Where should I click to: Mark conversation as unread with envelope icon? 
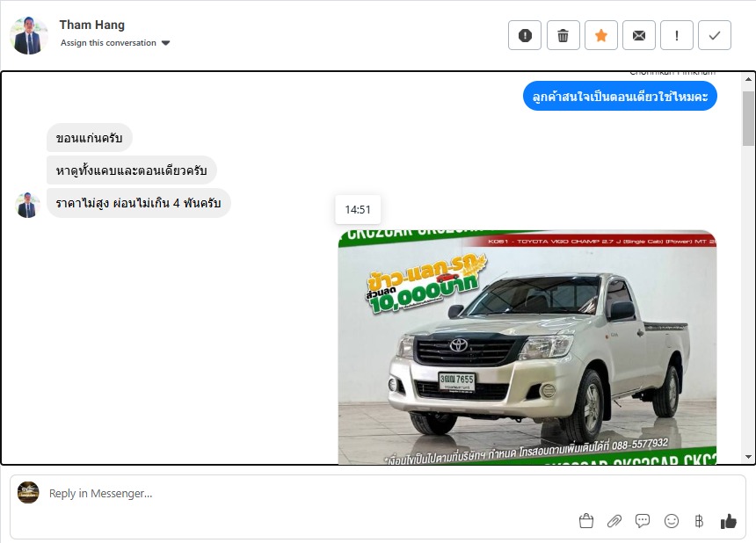tap(639, 35)
